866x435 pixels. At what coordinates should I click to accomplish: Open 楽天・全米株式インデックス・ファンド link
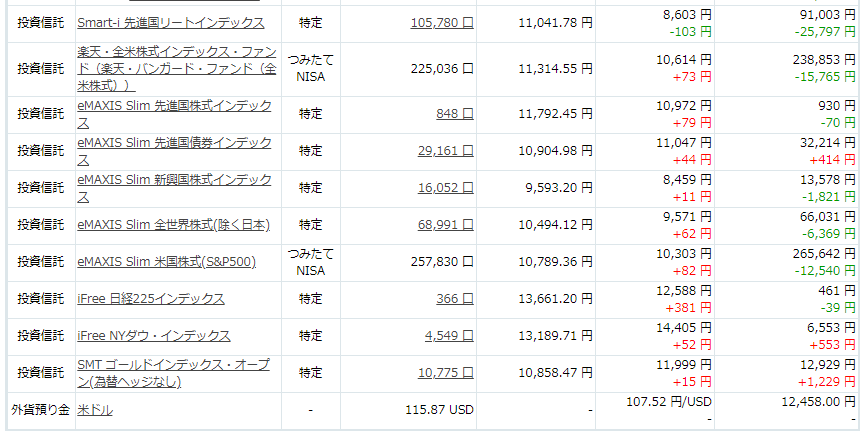pyautogui.click(x=177, y=69)
